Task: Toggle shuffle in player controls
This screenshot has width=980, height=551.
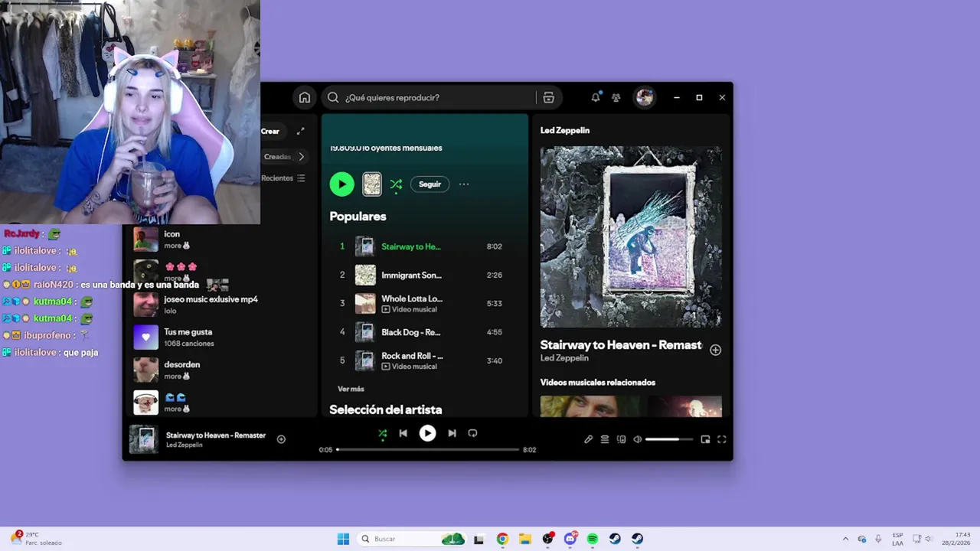Action: coord(382,433)
